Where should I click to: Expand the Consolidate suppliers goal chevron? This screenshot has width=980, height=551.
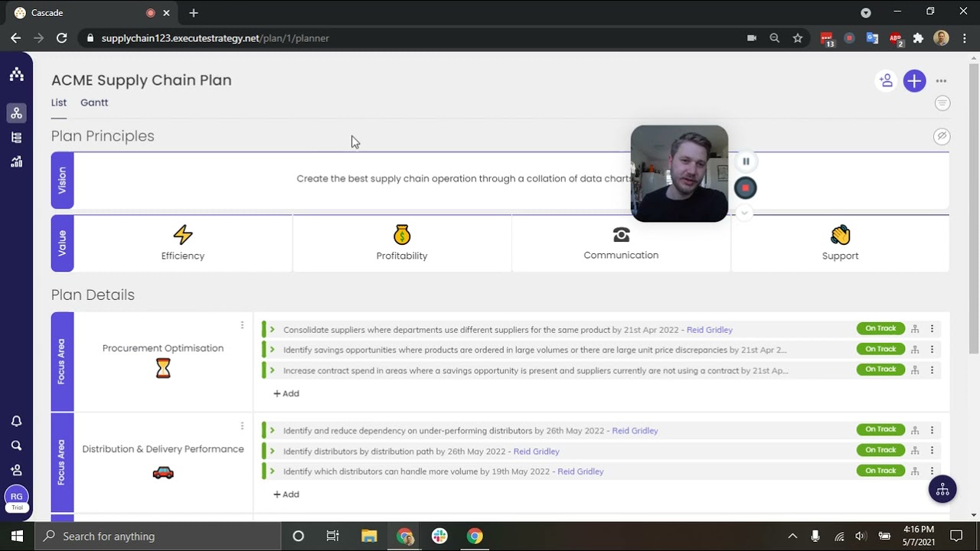(272, 330)
